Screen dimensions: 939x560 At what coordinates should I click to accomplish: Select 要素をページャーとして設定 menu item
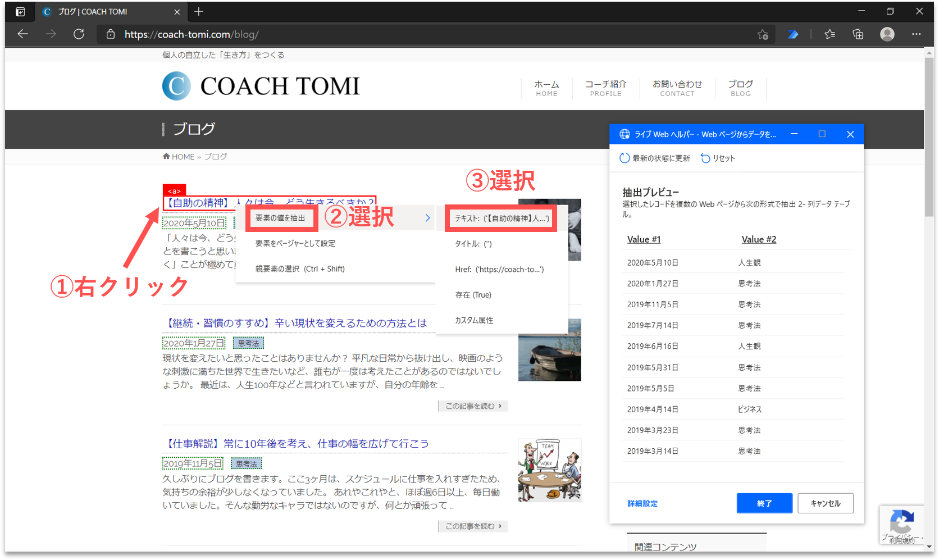tap(295, 243)
